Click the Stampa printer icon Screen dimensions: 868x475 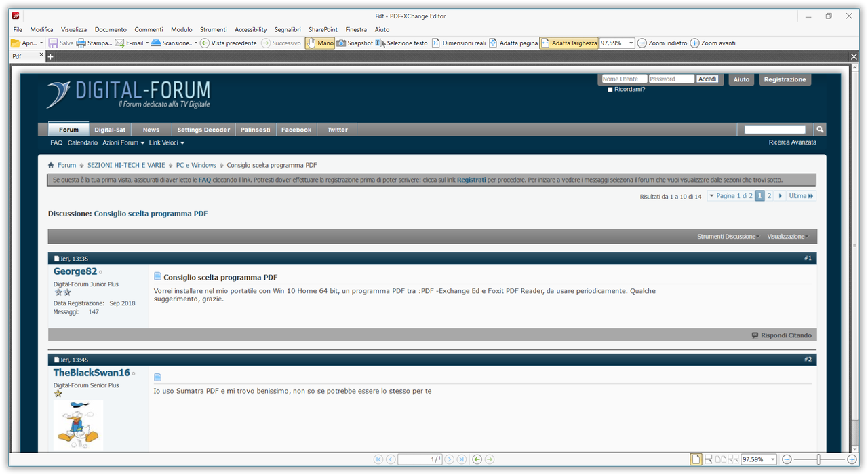[x=81, y=43]
